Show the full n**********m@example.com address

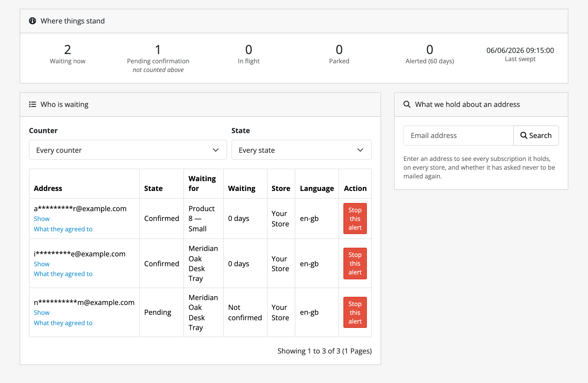point(41,313)
